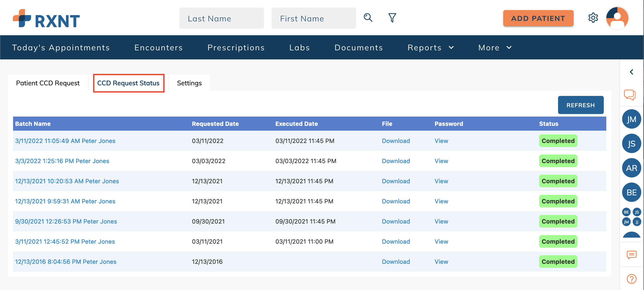Open the group chat avatar cluster

click(x=631, y=217)
